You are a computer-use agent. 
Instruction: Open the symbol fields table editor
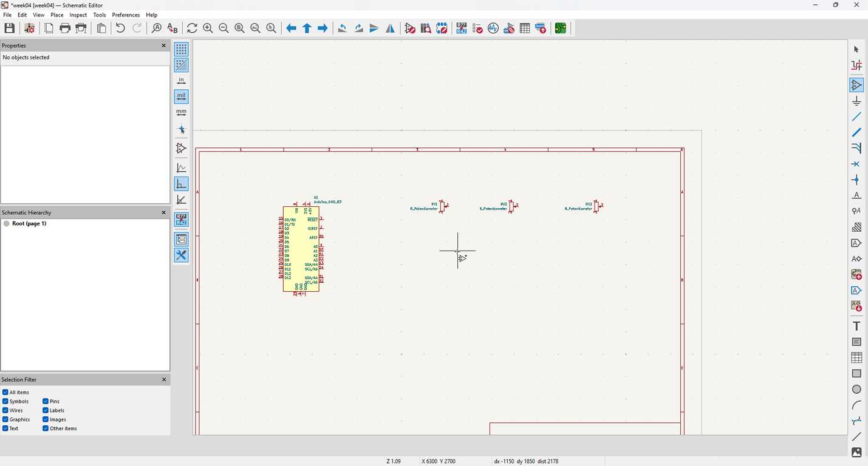pyautogui.click(x=525, y=28)
